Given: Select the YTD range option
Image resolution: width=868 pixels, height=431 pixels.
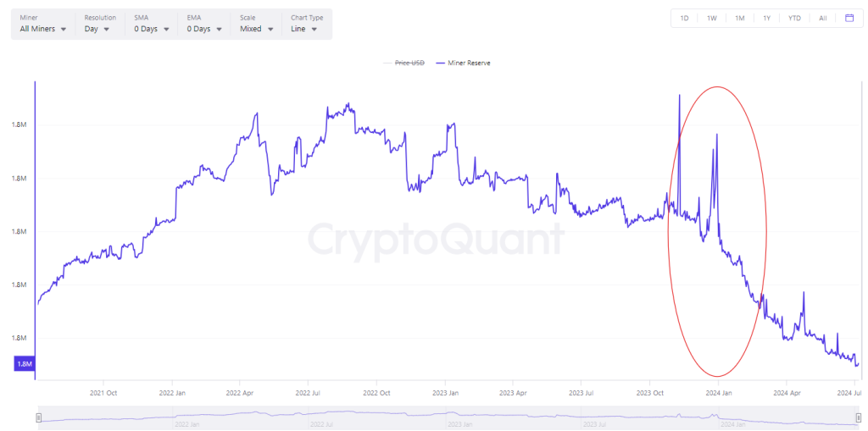Looking at the screenshot, I should point(794,18).
